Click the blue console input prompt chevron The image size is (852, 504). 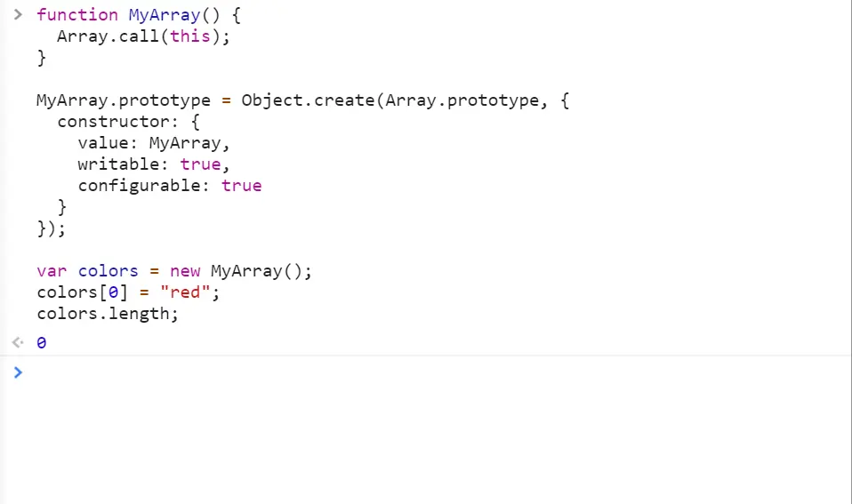coord(18,372)
